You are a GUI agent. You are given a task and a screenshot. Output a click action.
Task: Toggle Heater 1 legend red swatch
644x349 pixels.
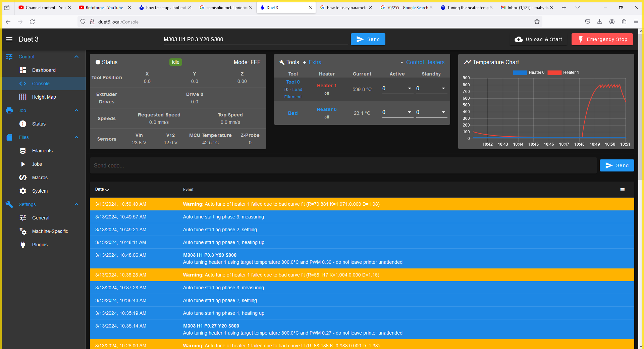[554, 72]
